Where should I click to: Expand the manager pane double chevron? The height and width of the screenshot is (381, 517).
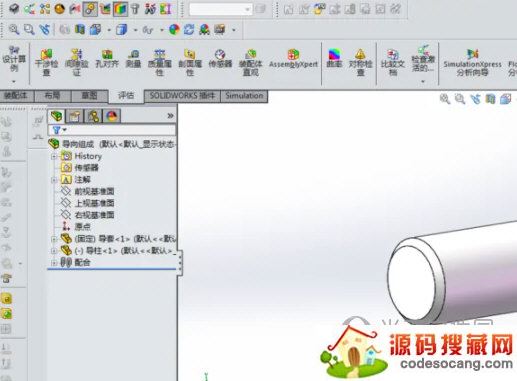170,116
